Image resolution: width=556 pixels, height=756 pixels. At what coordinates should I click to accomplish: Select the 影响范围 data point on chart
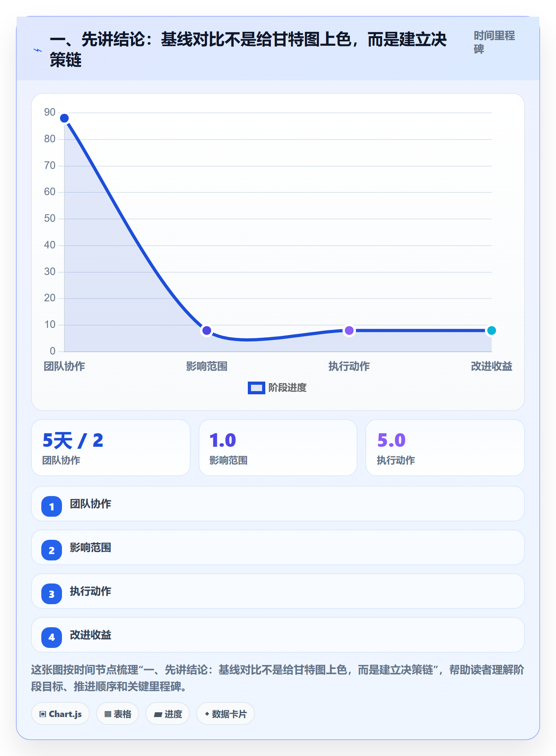click(x=207, y=330)
